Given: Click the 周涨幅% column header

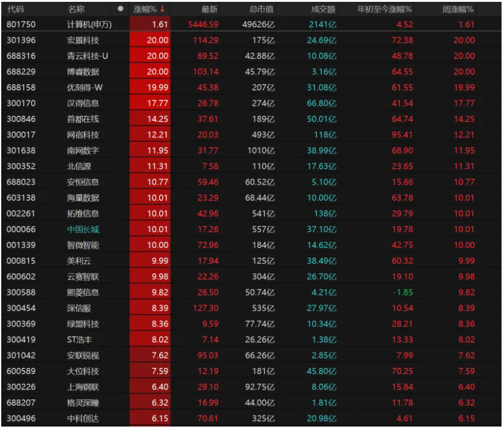Looking at the screenshot, I should (458, 9).
